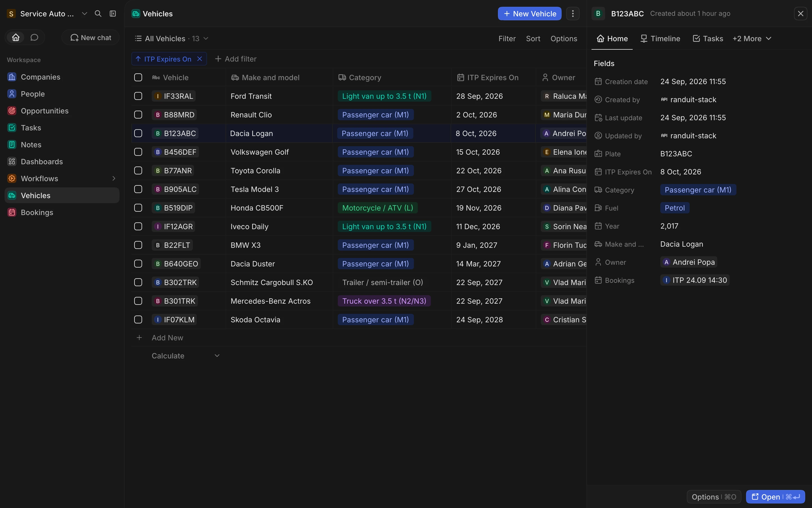Open Opportunities in the sidebar
Image resolution: width=812 pixels, height=508 pixels.
(x=62, y=111)
